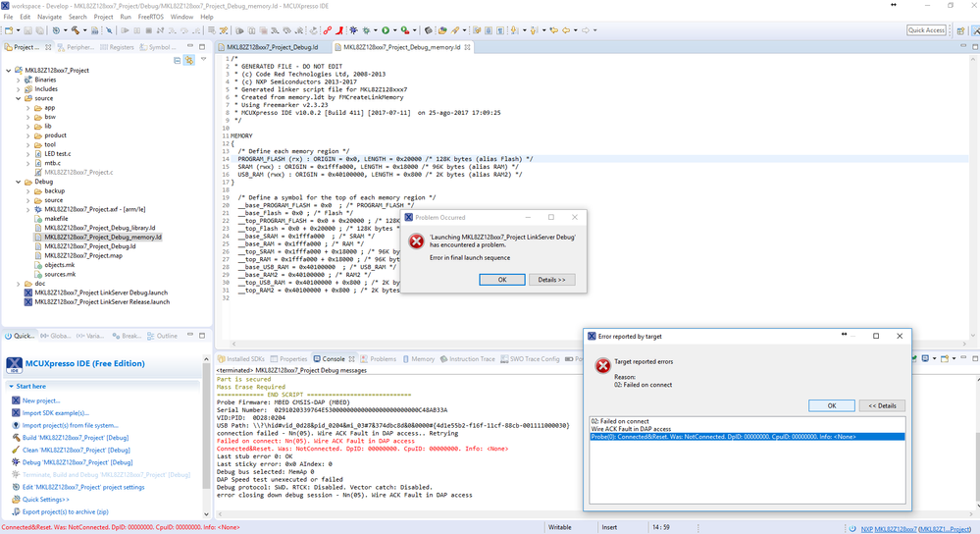The height and width of the screenshot is (534, 980).
Task: Click the Build hammer toolbar icon
Action: point(75,30)
